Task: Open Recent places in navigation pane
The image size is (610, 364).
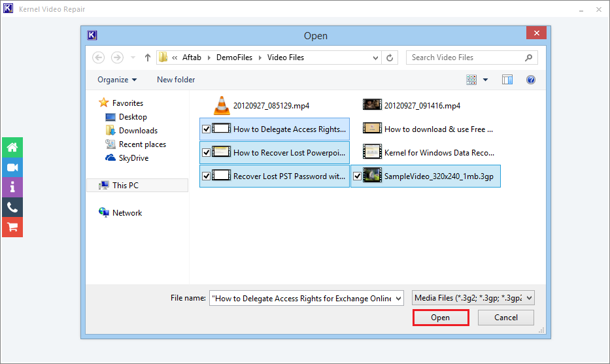Action: (143, 144)
